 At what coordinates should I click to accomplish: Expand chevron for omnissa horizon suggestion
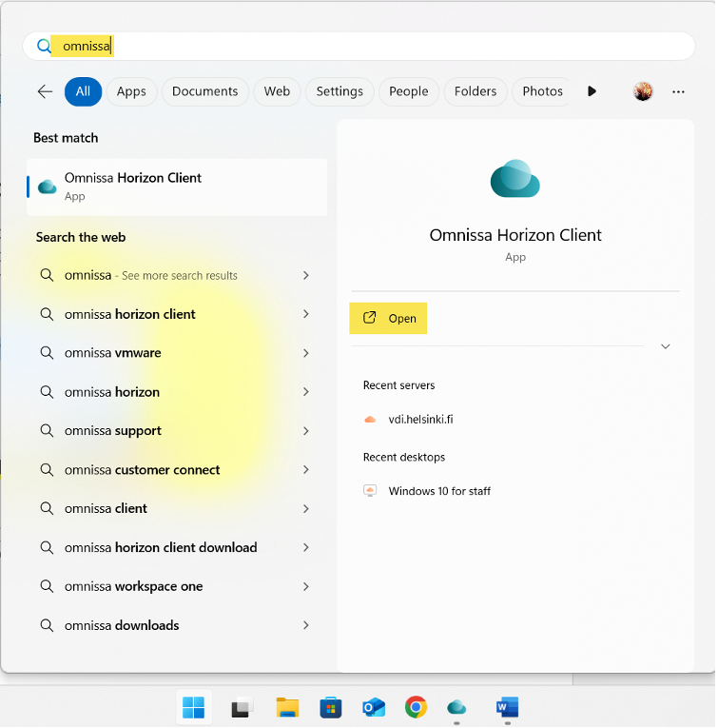(305, 392)
